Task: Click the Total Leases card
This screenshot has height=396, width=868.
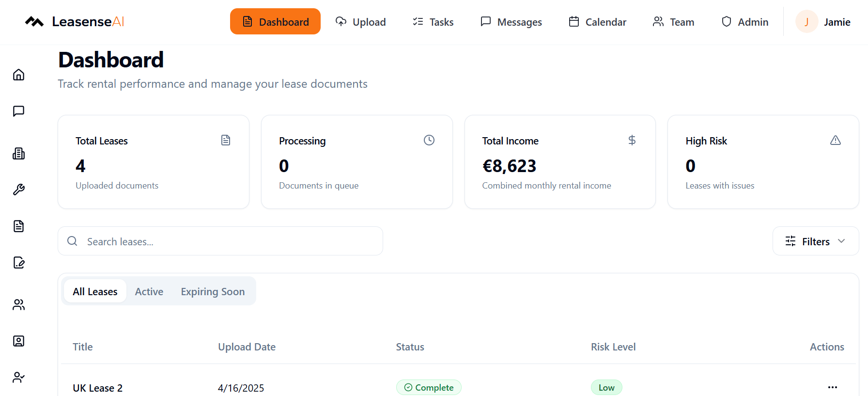Action: [154, 162]
